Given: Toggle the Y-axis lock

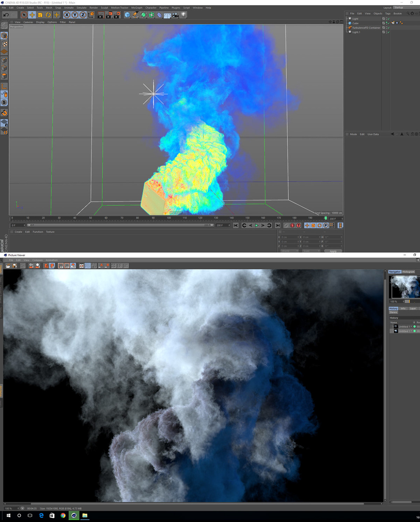Looking at the screenshot, I should [x=75, y=15].
